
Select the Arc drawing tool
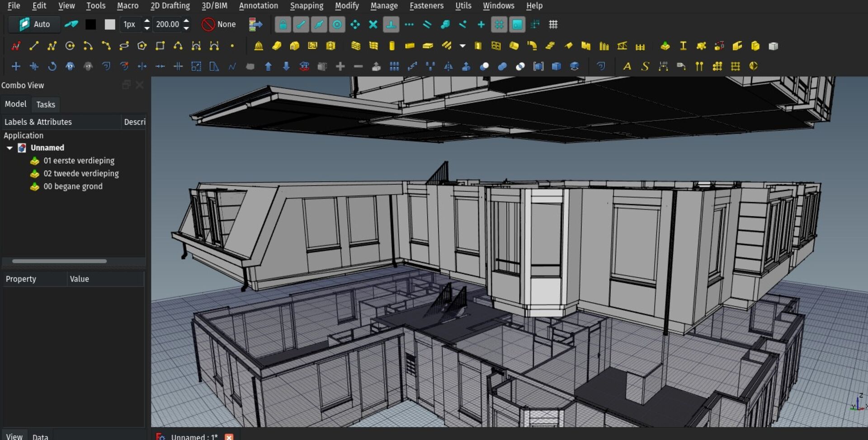coord(88,46)
